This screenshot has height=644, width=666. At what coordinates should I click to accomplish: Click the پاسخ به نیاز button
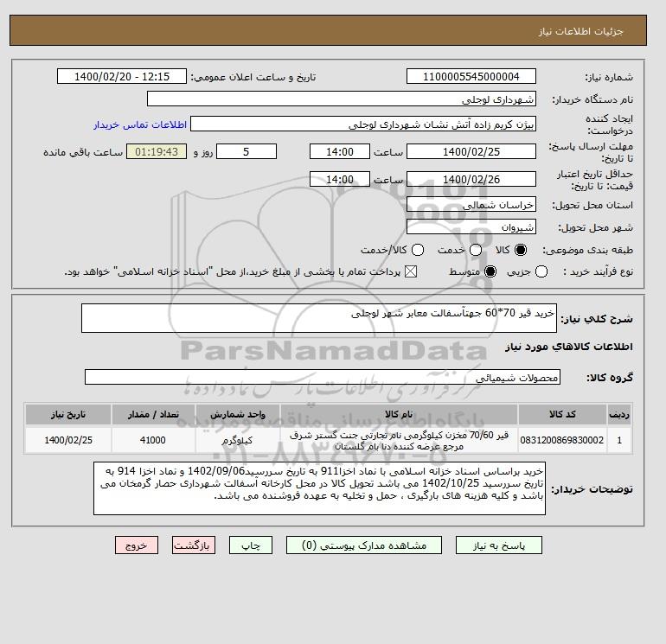click(x=499, y=545)
